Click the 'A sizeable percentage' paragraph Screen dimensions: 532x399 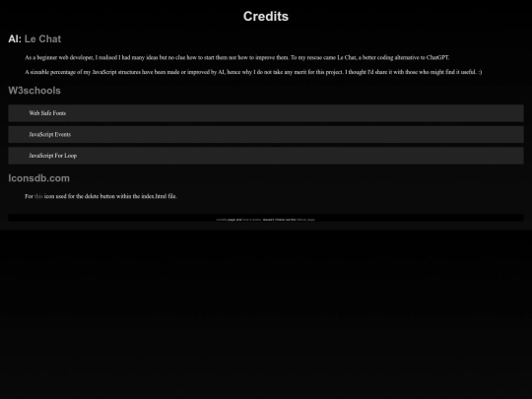click(253, 72)
